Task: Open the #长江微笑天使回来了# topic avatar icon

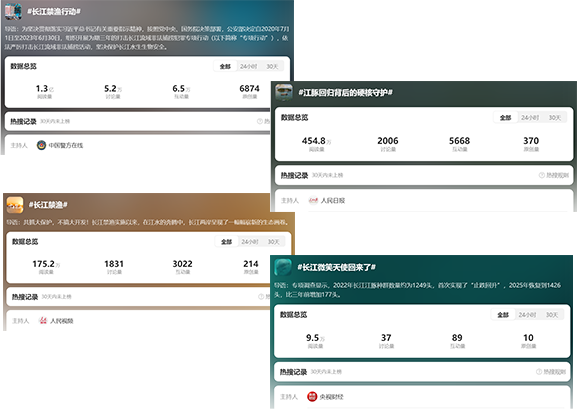Action: tap(283, 267)
